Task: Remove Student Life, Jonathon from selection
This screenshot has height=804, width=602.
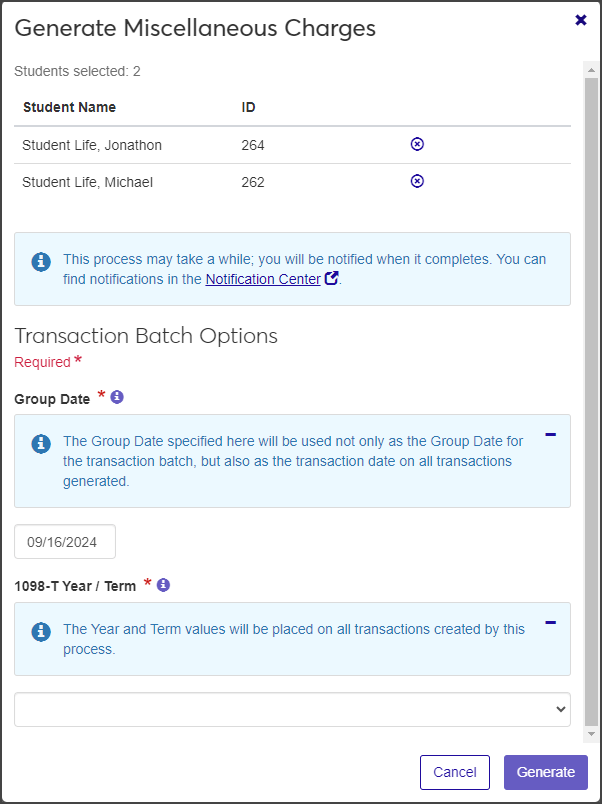Action: [417, 144]
